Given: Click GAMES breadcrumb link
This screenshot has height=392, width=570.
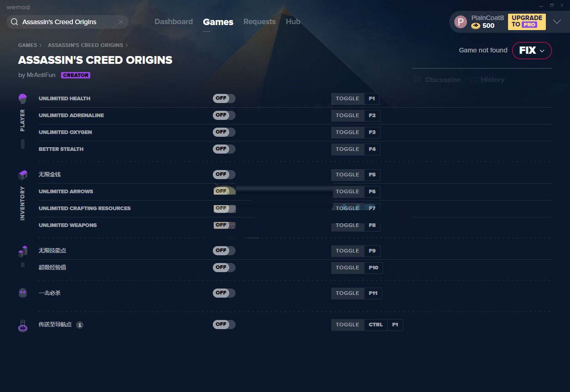Looking at the screenshot, I should pos(27,45).
